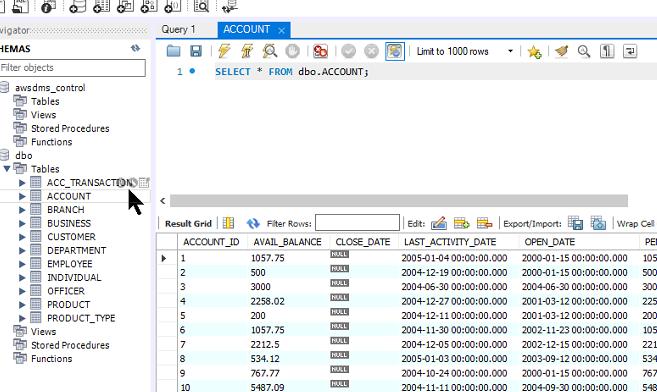The height and width of the screenshot is (392, 657).
Task: Click the create new view icon
Action: (x=125, y=6)
